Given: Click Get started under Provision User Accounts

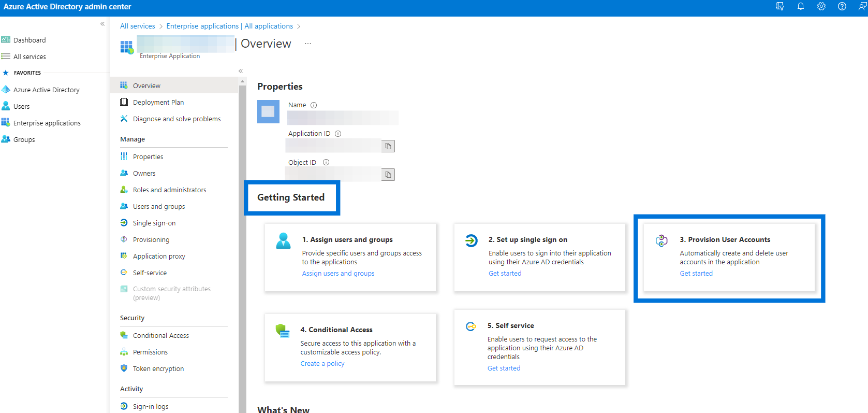Looking at the screenshot, I should 696,274.
